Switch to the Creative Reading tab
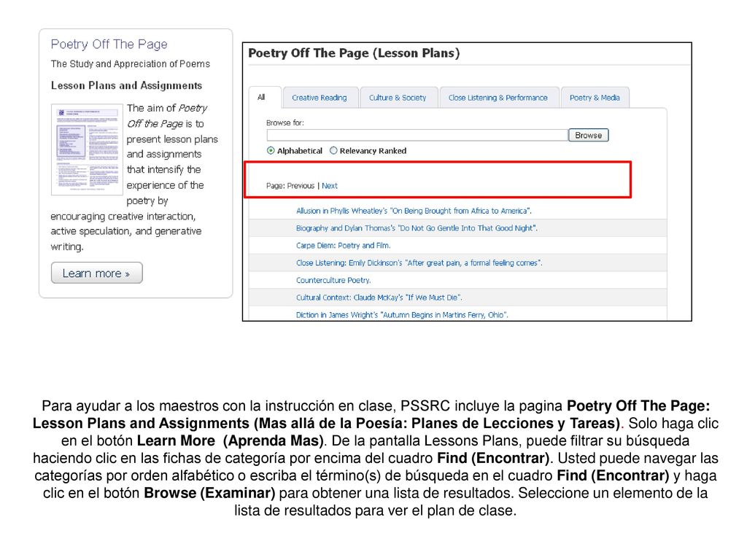747x560 pixels. tap(320, 98)
